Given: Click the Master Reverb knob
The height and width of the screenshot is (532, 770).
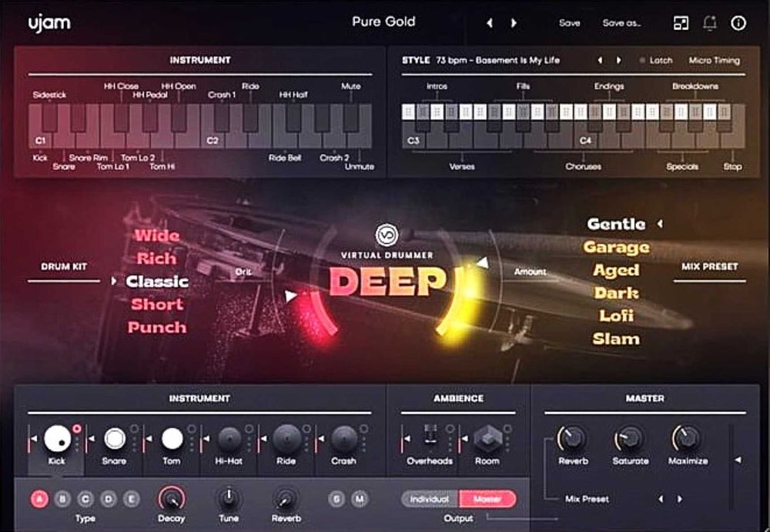Looking at the screenshot, I should click(x=573, y=438).
